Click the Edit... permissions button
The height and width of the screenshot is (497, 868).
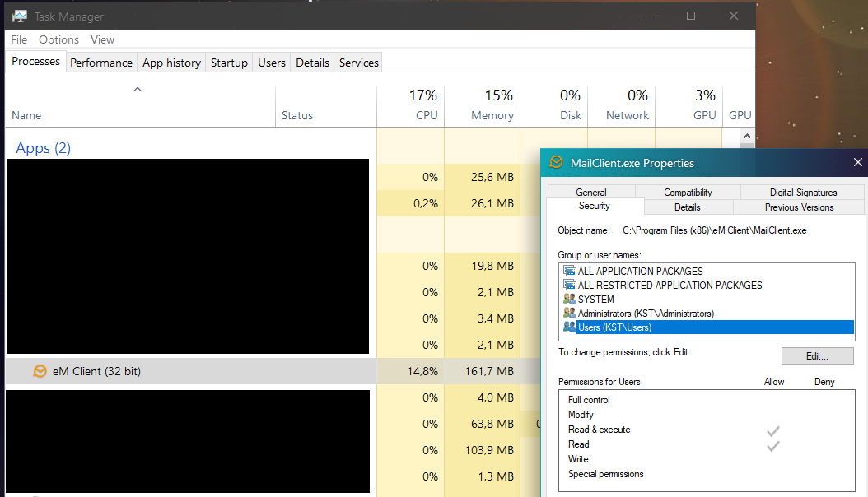coord(817,355)
